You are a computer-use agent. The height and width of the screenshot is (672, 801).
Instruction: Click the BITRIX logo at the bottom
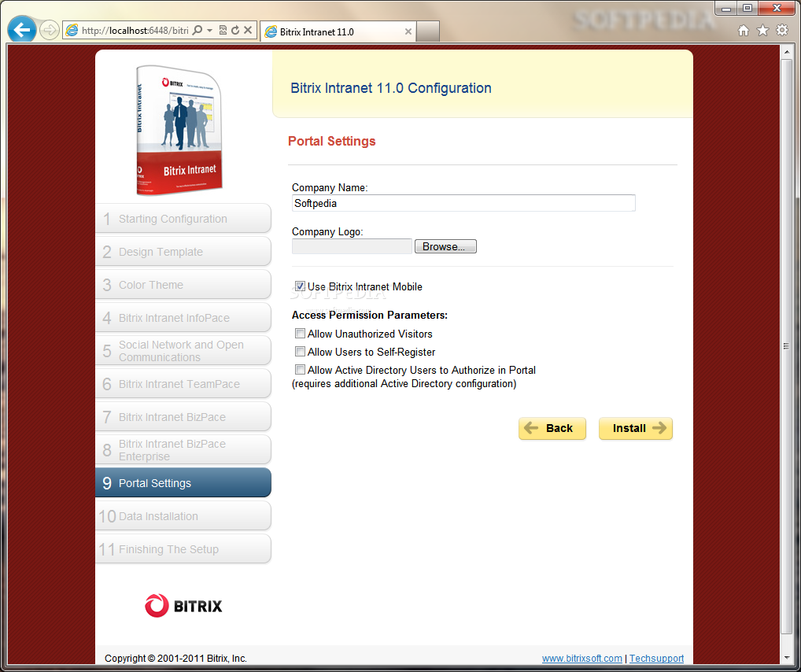point(183,606)
